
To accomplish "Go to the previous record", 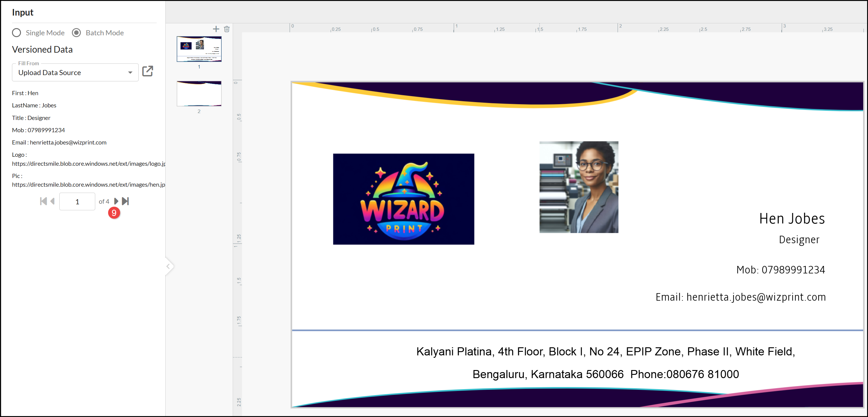I will pos(53,201).
